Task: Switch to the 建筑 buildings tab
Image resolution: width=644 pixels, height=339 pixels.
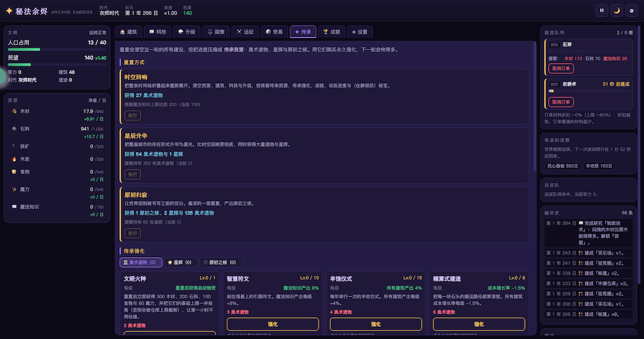Action: click(129, 32)
